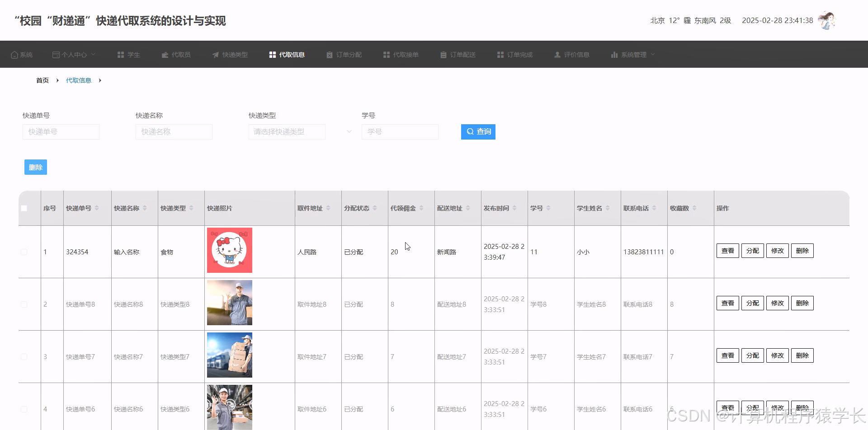Viewport: 868px width, 430px height.
Task: Click the 订单分配 clipboard icon
Action: pyautogui.click(x=330, y=55)
